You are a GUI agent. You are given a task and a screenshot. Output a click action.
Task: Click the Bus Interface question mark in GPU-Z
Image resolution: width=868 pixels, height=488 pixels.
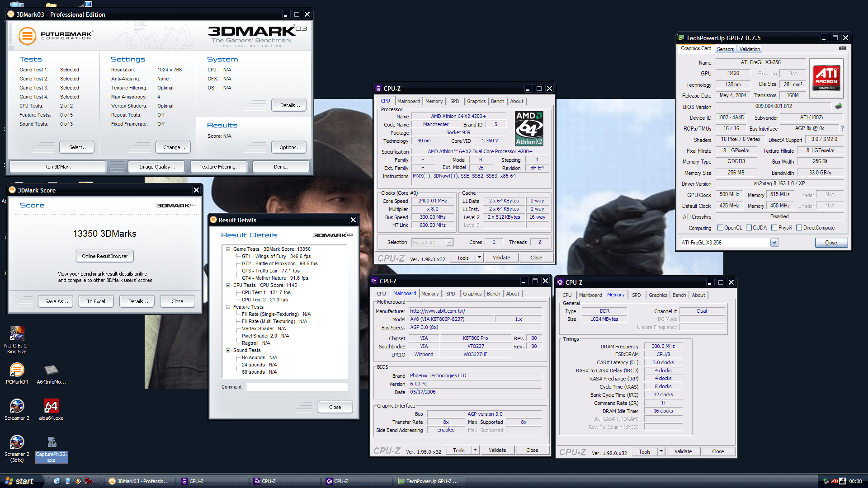[x=842, y=128]
